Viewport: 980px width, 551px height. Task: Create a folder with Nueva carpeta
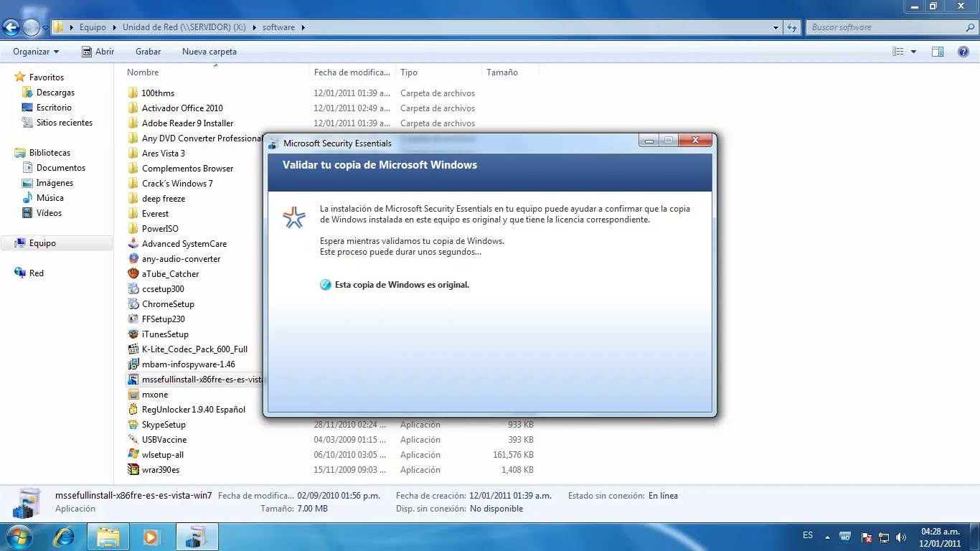(209, 52)
